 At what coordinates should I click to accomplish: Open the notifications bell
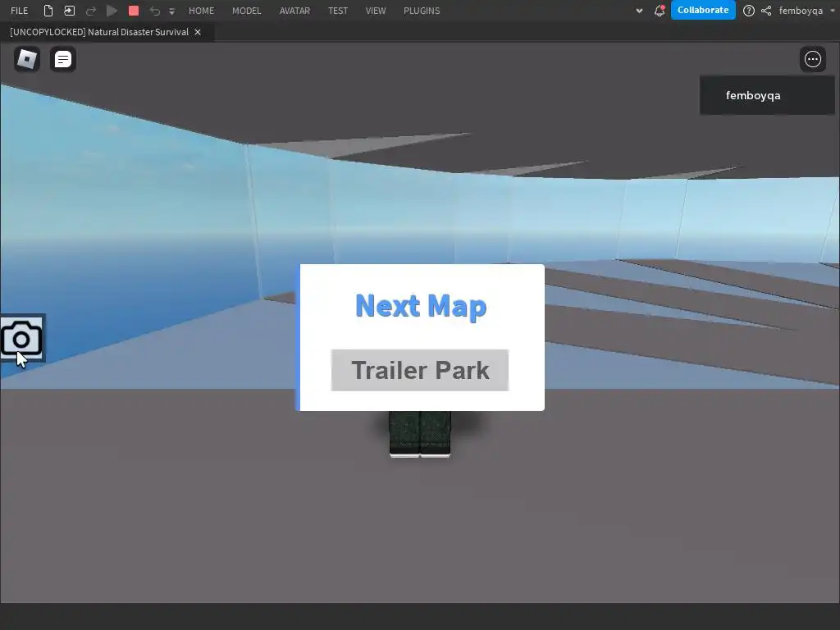pyautogui.click(x=660, y=11)
